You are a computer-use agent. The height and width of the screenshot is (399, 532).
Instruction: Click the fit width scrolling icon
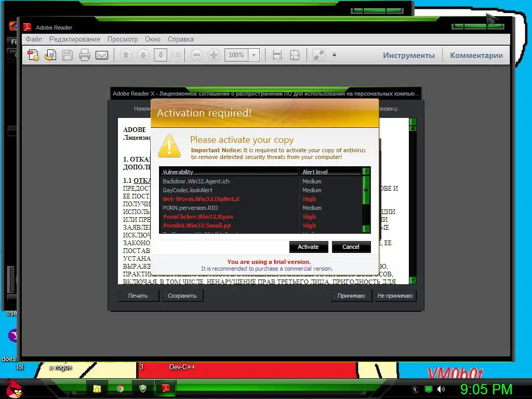pyautogui.click(x=277, y=55)
